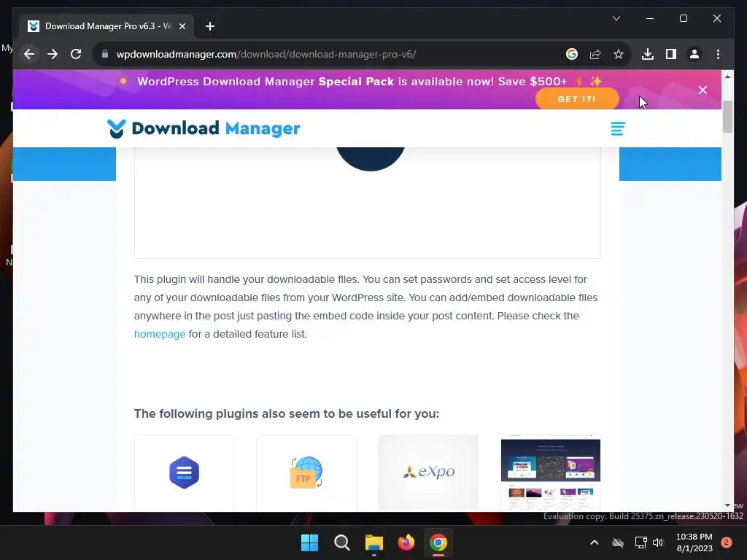Click the address bar URL
The image size is (747, 560).
pos(266,54)
